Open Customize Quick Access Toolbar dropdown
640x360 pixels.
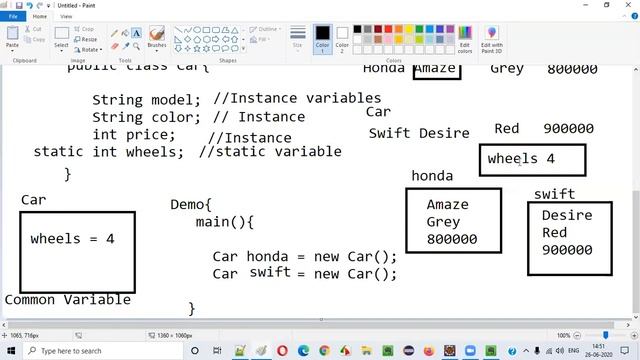(48, 6)
